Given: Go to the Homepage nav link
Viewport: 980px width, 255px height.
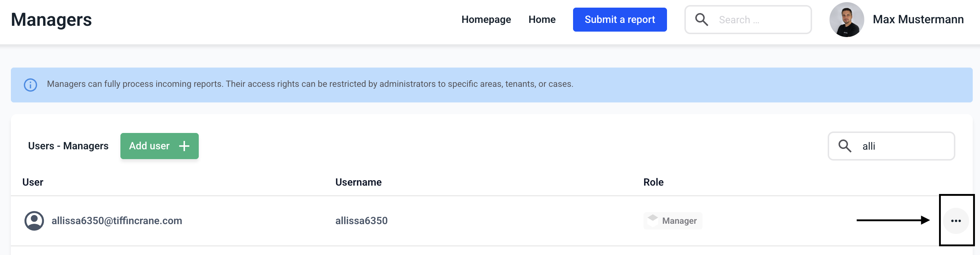Looking at the screenshot, I should (x=486, y=20).
